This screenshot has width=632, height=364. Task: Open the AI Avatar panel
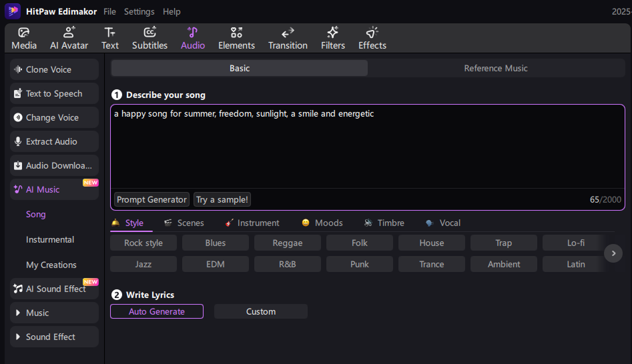click(69, 38)
